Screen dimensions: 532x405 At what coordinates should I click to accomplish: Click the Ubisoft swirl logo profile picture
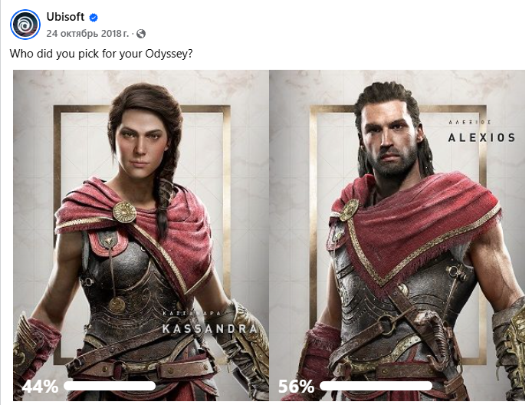[x=25, y=25]
